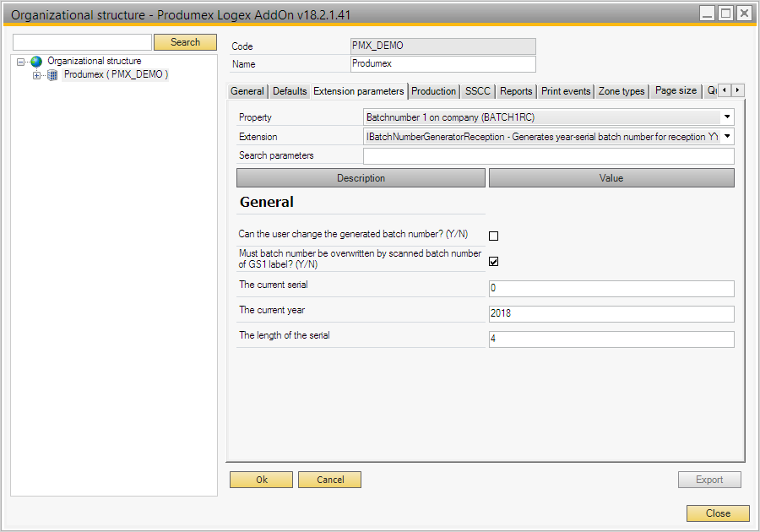
Task: Expand the Produmex (PMX_DEMO) tree node
Action: coord(36,75)
